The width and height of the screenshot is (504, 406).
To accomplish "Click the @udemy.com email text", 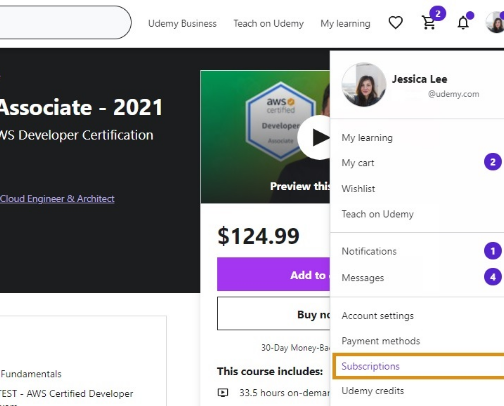I will pos(454,94).
